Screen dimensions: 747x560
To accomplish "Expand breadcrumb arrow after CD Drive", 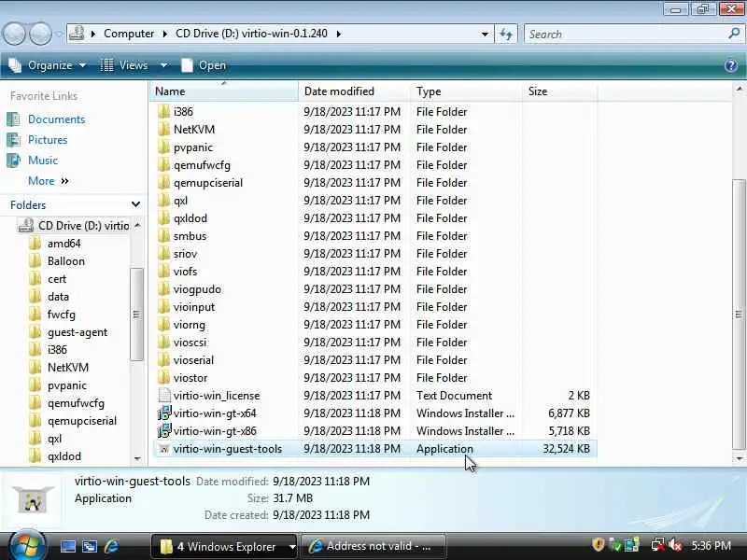I will pos(338,34).
